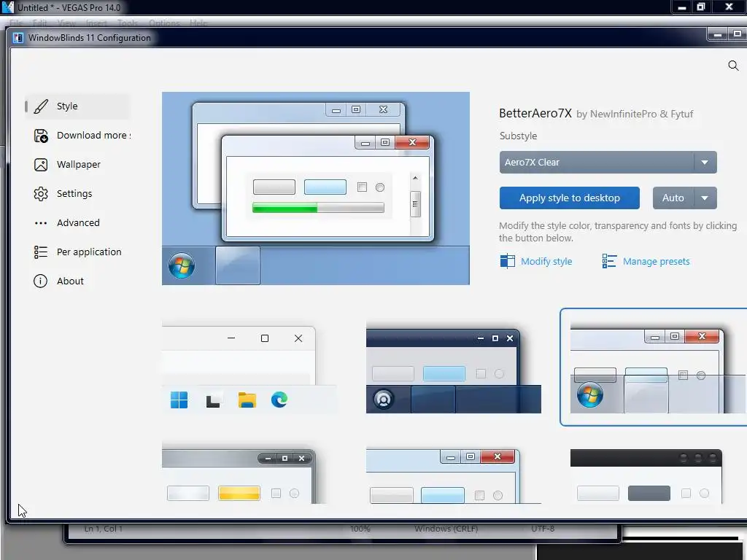Open Options menu in VEGAS Pro
The image size is (747, 560).
(x=164, y=23)
